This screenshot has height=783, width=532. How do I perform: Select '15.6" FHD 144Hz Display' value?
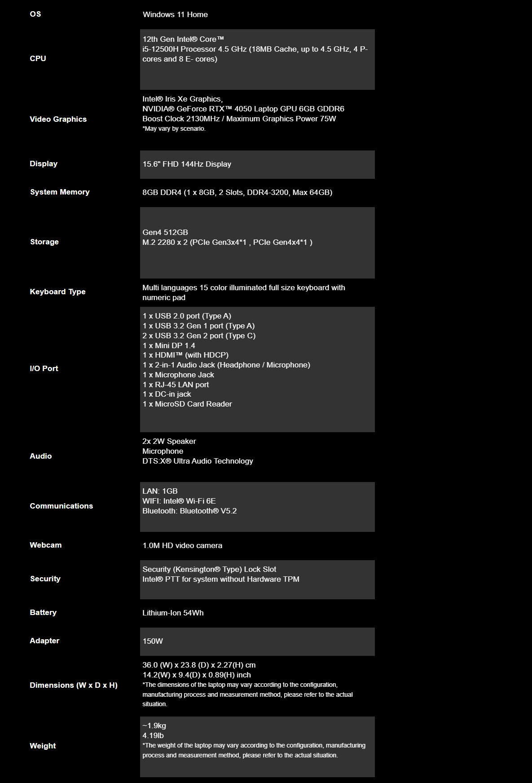187,164
